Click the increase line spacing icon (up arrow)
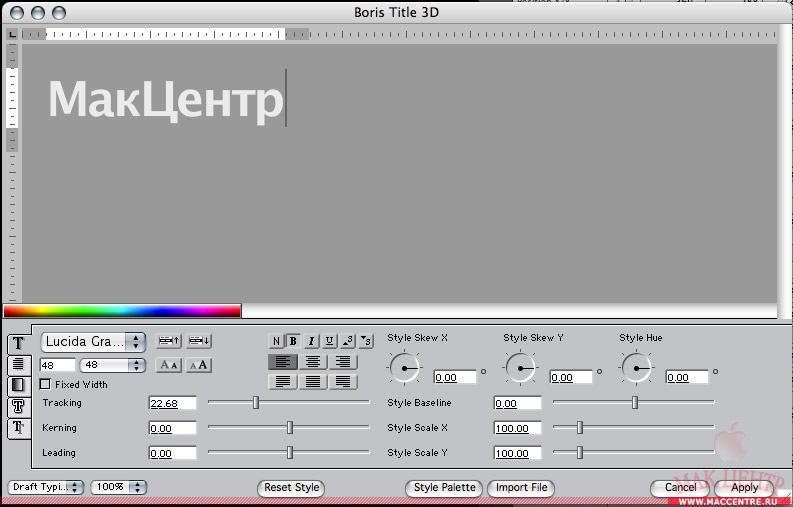This screenshot has height=507, width=793. point(169,341)
